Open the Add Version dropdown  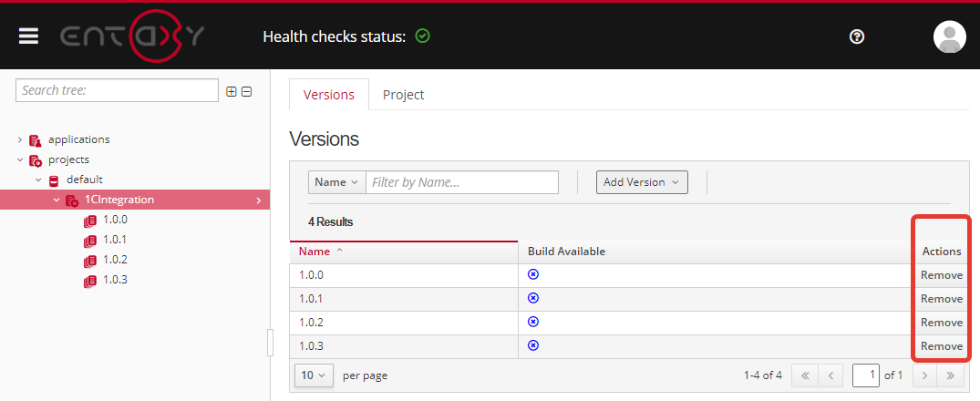pyautogui.click(x=642, y=182)
